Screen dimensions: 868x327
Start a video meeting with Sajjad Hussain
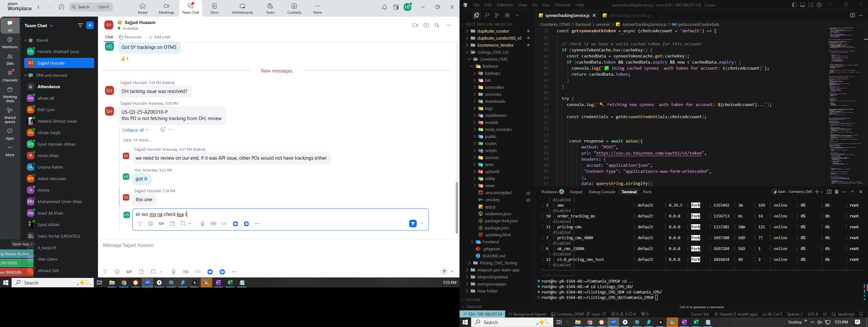415,26
